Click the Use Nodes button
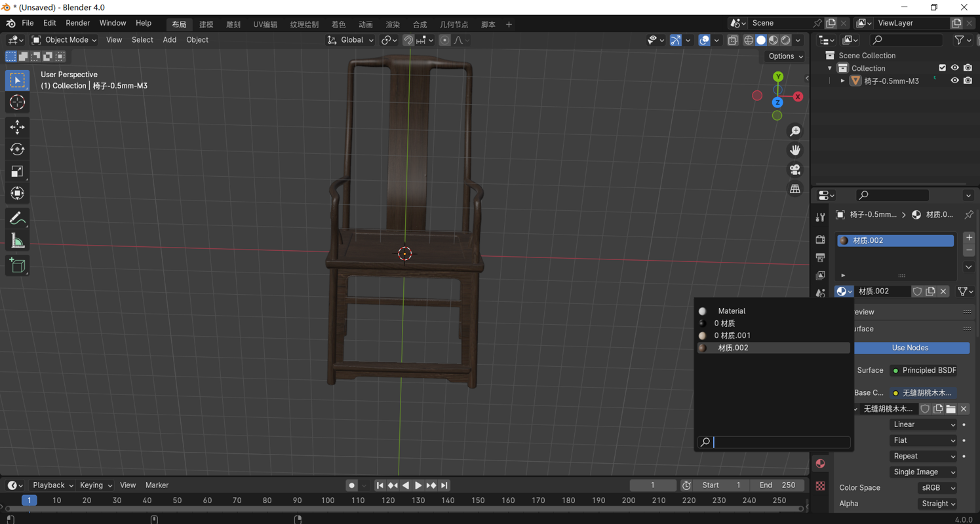 tap(910, 348)
